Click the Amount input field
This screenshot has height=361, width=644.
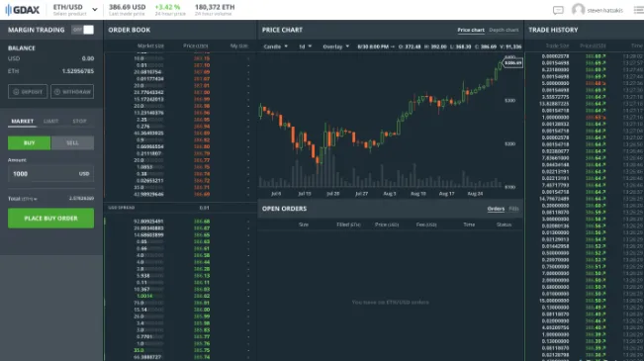50,174
